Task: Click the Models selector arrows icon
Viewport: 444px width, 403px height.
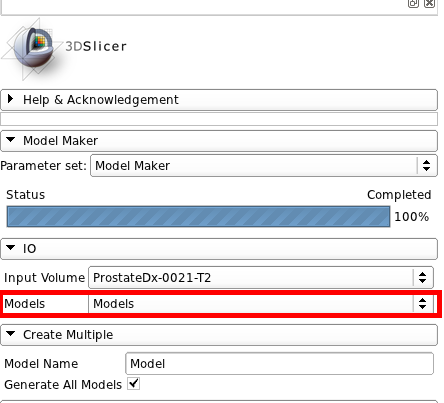Action: click(422, 303)
